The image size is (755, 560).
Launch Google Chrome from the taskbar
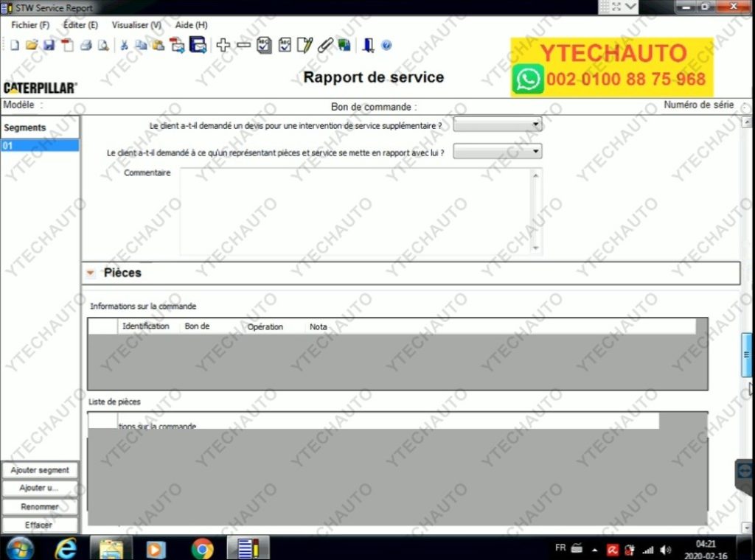pyautogui.click(x=202, y=549)
